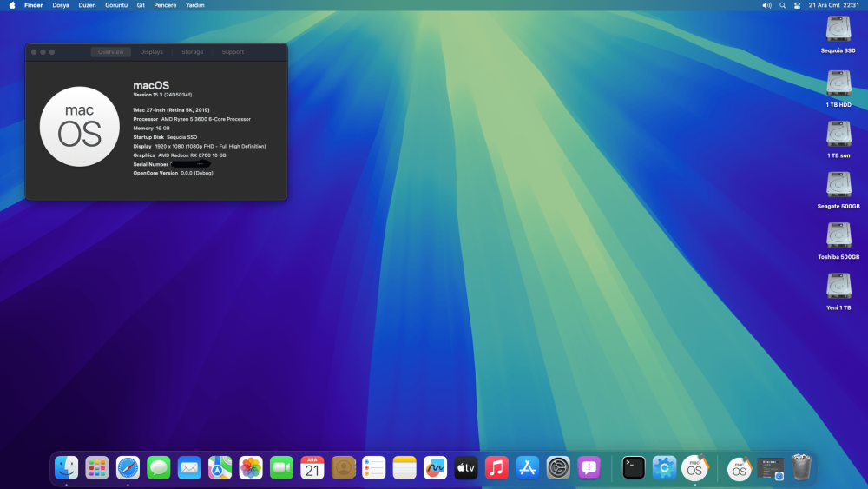Launch Terminal from the Dock
The width and height of the screenshot is (868, 489).
(x=634, y=468)
